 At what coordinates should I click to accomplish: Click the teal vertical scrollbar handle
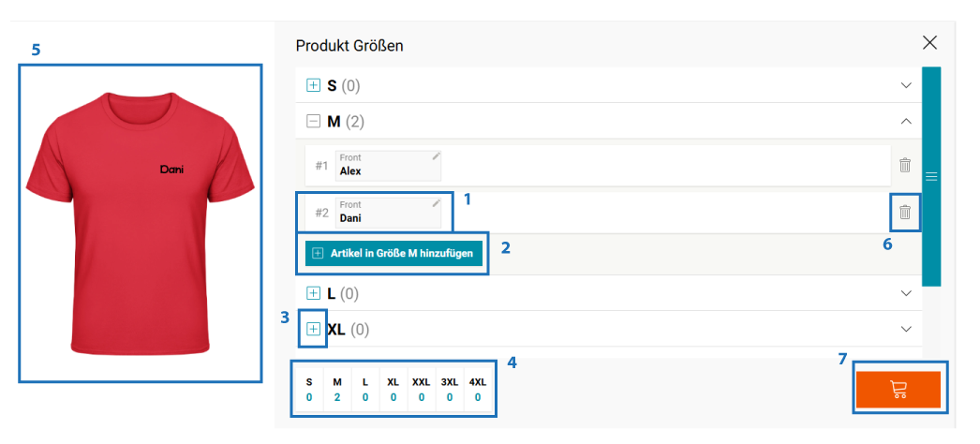point(931,177)
